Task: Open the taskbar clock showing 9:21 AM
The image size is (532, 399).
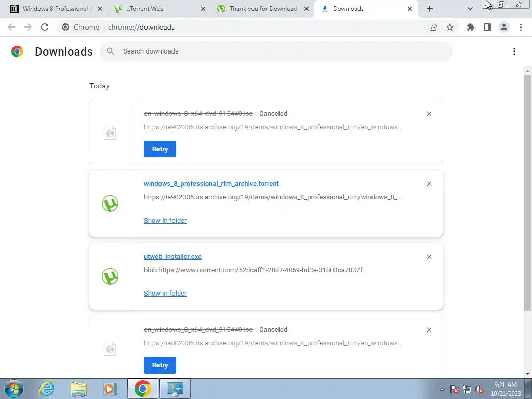Action: (506, 389)
